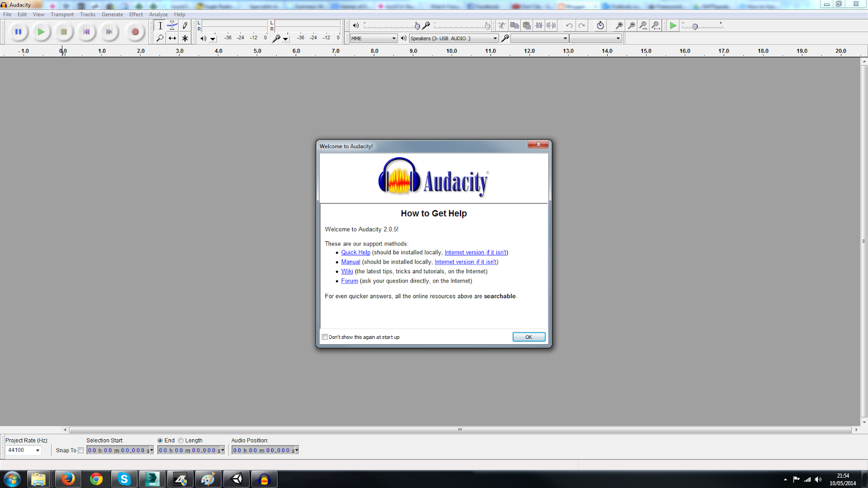Open the Quick Help link
This screenshot has width=868, height=488.
tap(356, 253)
